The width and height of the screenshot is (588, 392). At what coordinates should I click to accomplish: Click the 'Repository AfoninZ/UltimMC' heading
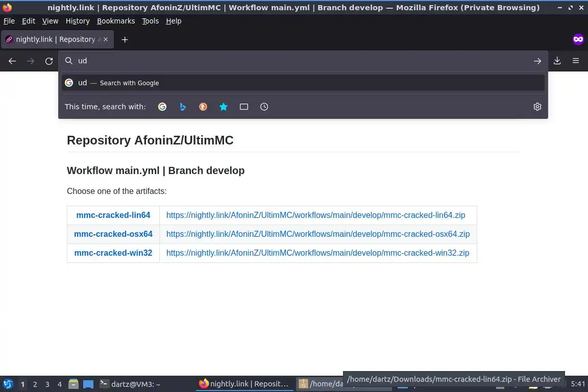pos(150,140)
